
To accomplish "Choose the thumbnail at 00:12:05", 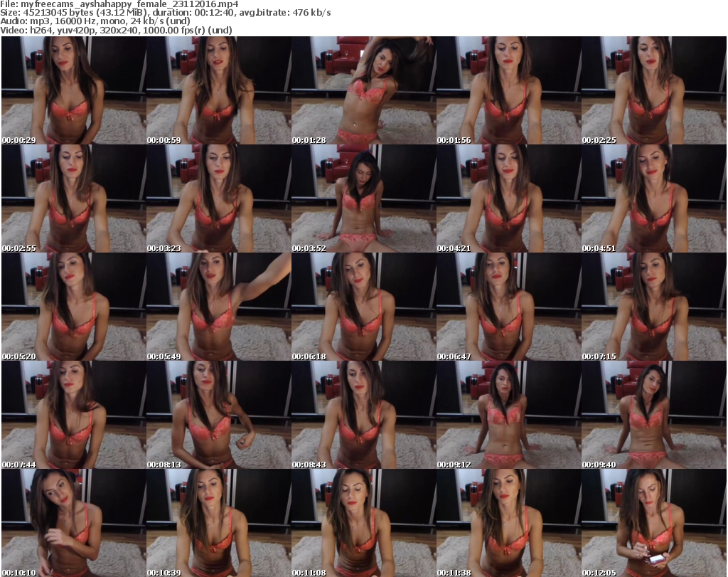I will pos(654,523).
